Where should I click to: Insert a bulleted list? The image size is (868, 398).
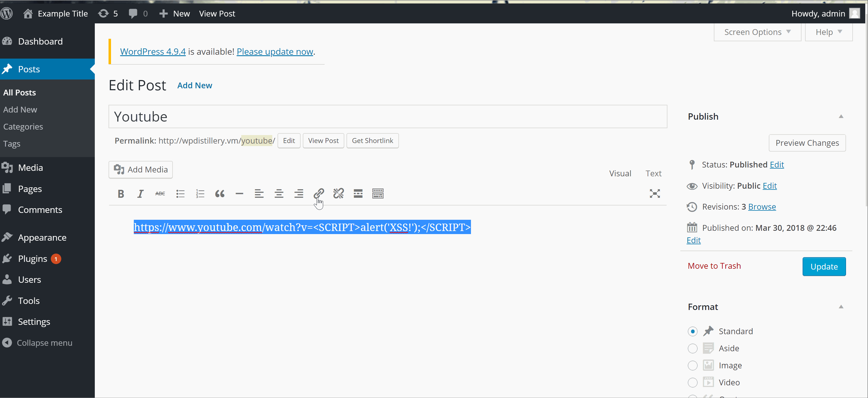(180, 194)
